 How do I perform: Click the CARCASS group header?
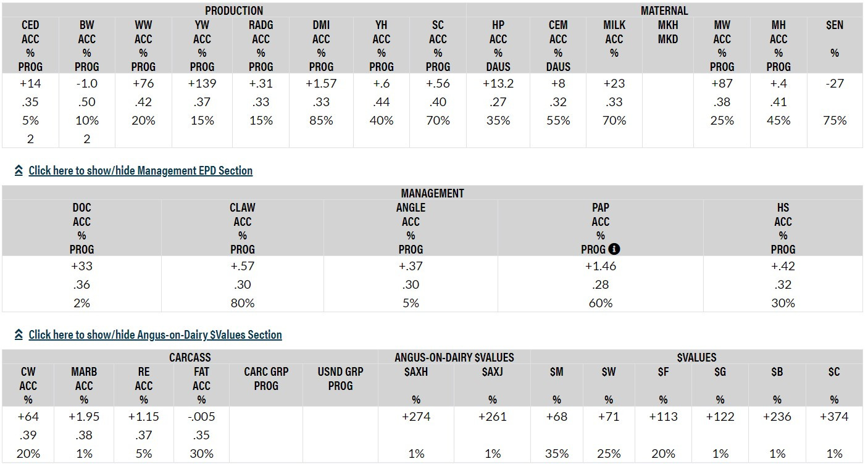190,357
